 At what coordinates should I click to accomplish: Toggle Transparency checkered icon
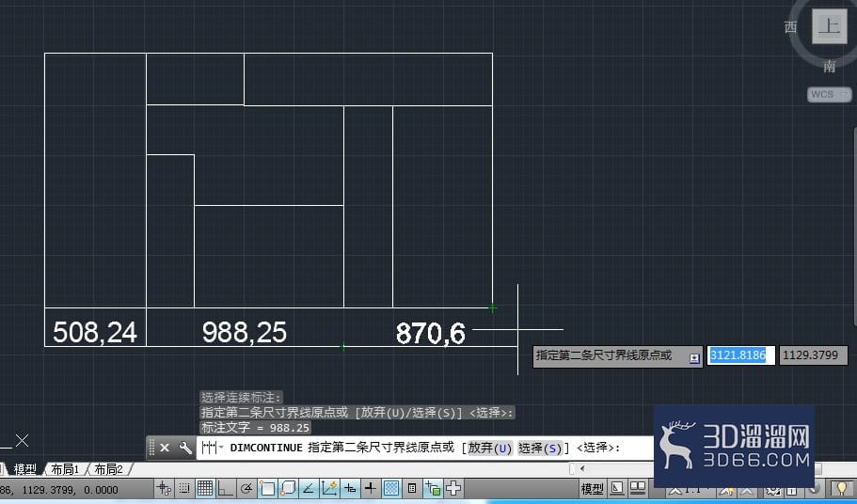click(x=391, y=488)
